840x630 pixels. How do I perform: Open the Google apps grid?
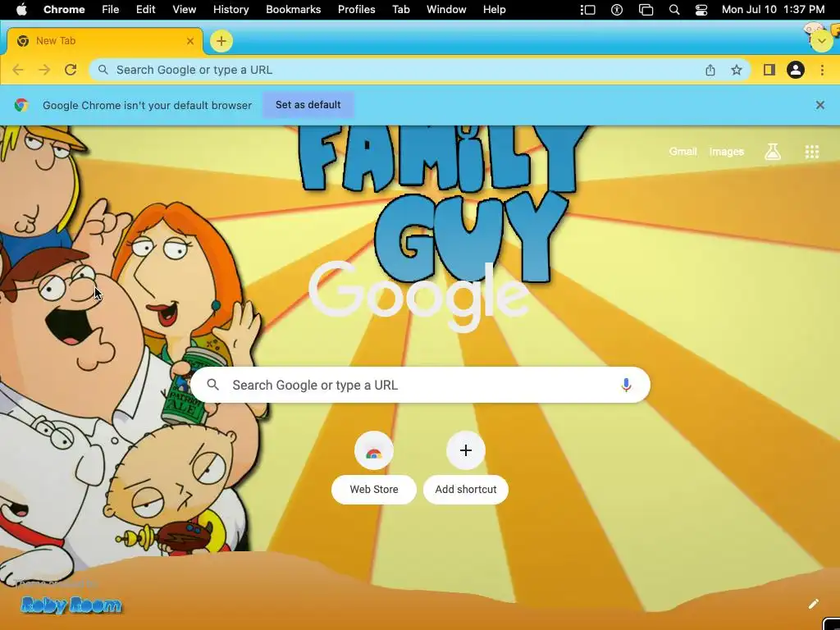coord(812,152)
